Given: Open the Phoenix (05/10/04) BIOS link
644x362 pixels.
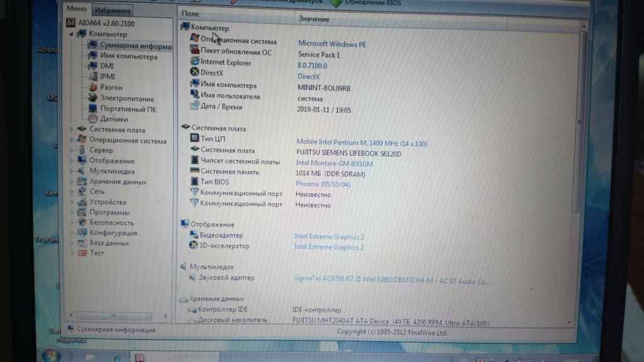Looking at the screenshot, I should [x=323, y=184].
